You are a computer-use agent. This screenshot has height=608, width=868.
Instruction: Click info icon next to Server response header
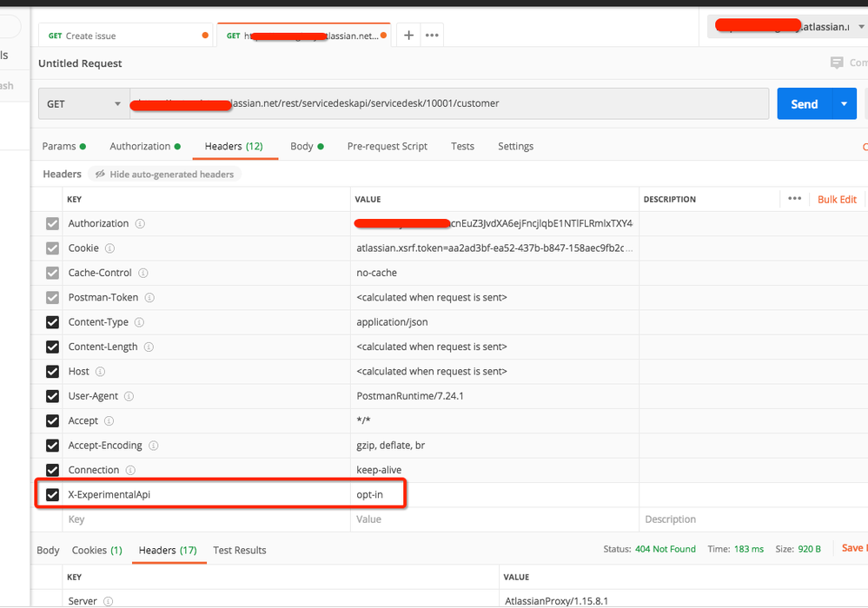[x=109, y=601]
